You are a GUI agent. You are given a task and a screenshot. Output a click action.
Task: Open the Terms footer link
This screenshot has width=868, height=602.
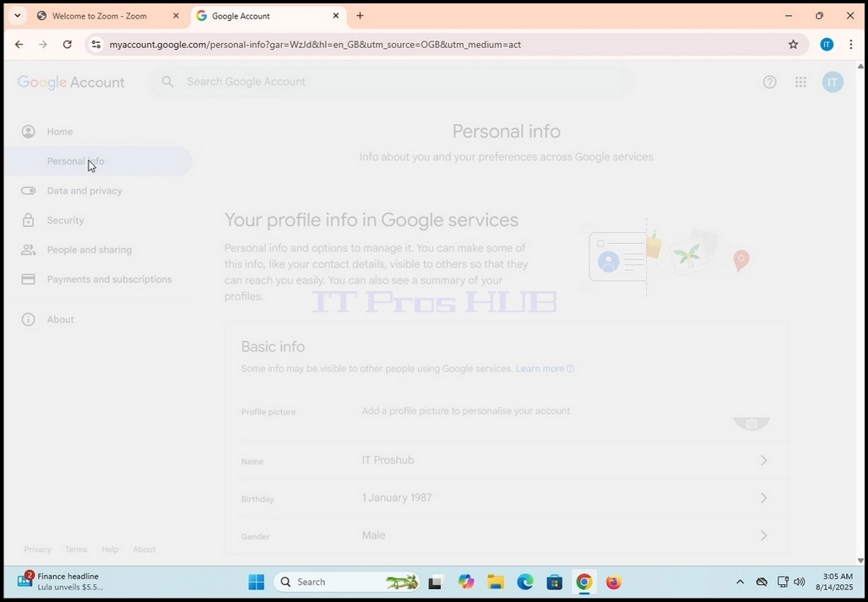(x=76, y=550)
